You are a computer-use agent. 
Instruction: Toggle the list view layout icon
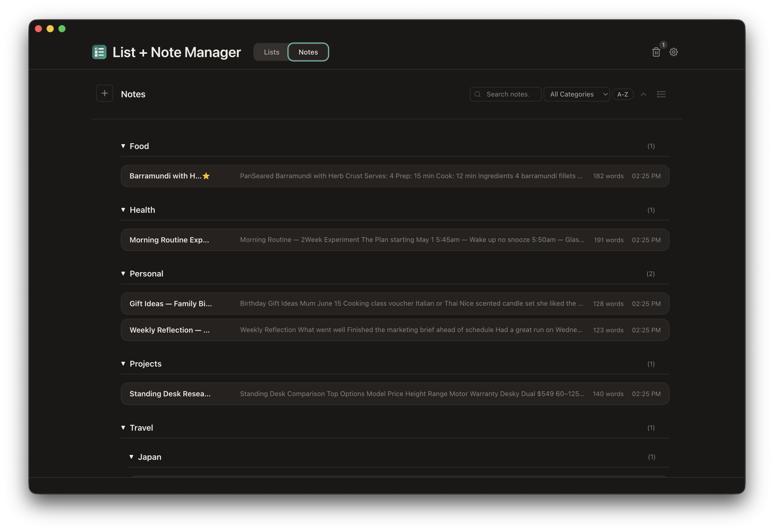click(x=661, y=94)
